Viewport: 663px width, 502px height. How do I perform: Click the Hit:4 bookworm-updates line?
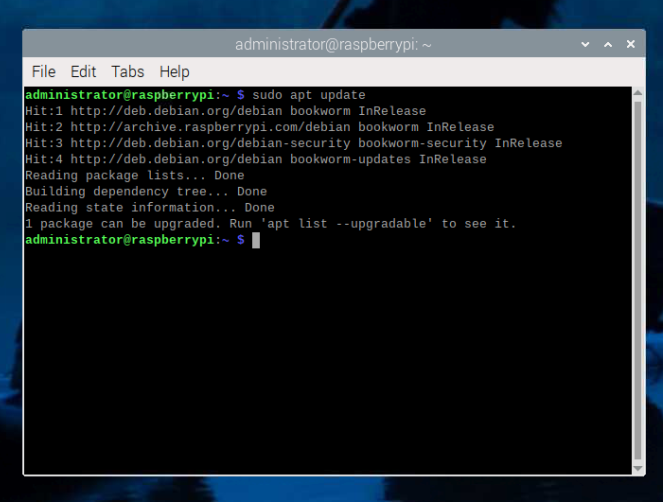click(x=256, y=159)
